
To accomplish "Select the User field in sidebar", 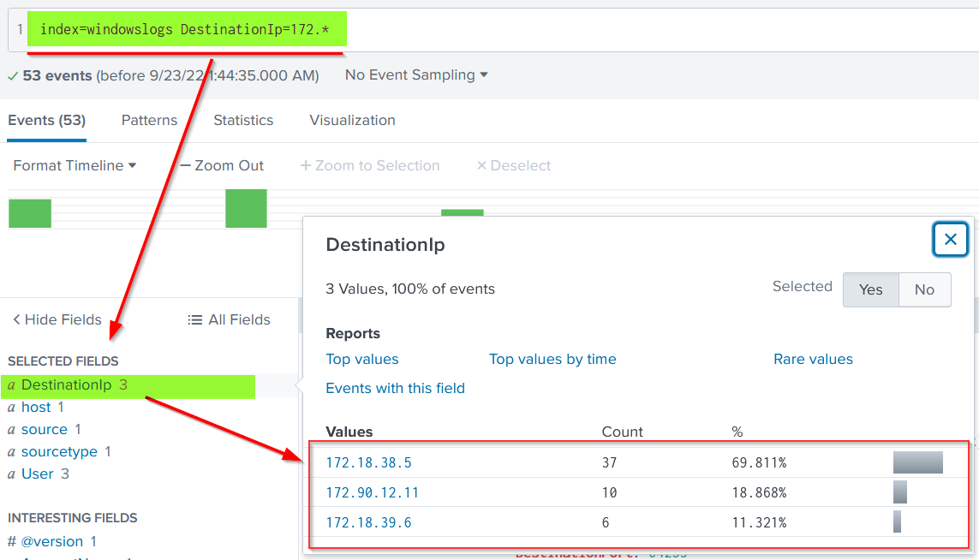I will point(38,474).
